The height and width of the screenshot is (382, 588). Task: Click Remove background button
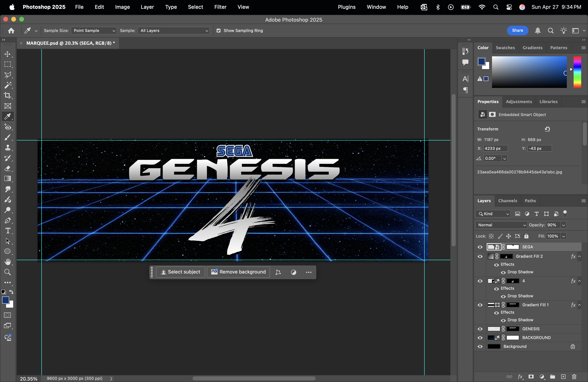click(x=238, y=272)
